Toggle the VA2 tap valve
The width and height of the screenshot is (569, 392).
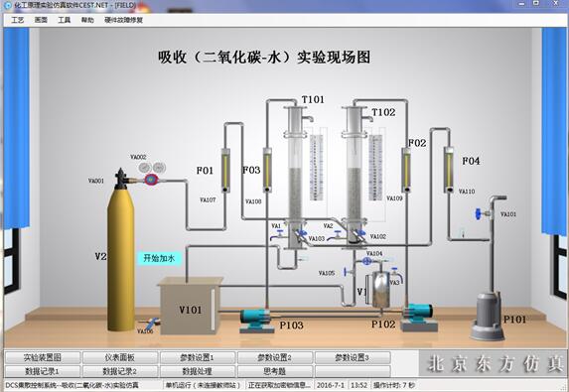coord(336,236)
